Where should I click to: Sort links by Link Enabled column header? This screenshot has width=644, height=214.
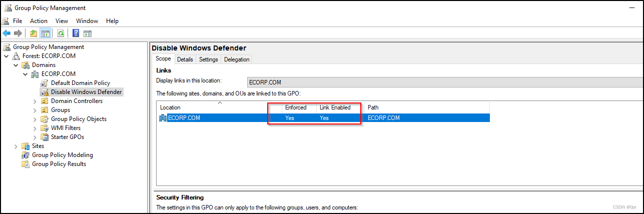tap(340, 107)
